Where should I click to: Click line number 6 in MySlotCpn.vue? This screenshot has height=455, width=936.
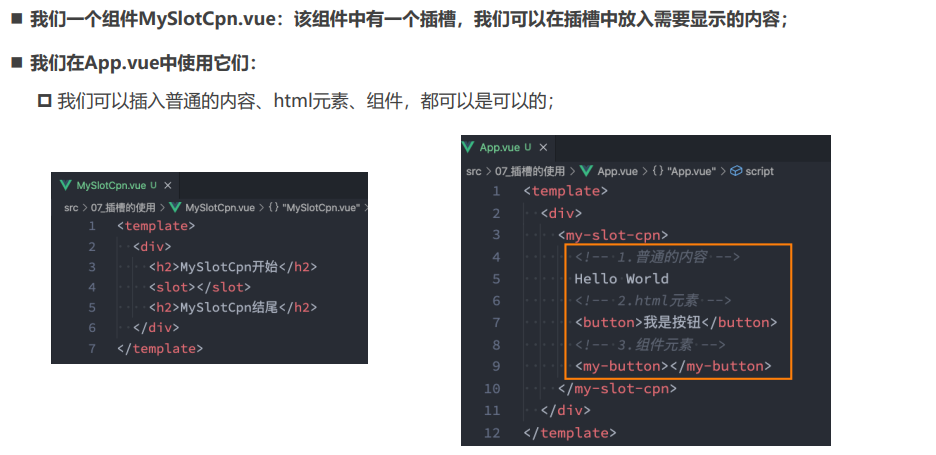pyautogui.click(x=91, y=328)
